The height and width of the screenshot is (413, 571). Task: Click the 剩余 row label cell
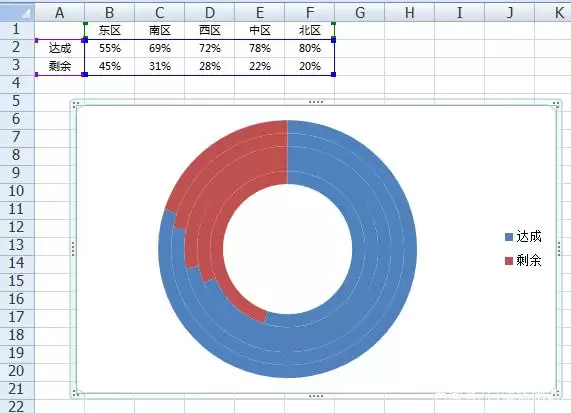point(60,66)
